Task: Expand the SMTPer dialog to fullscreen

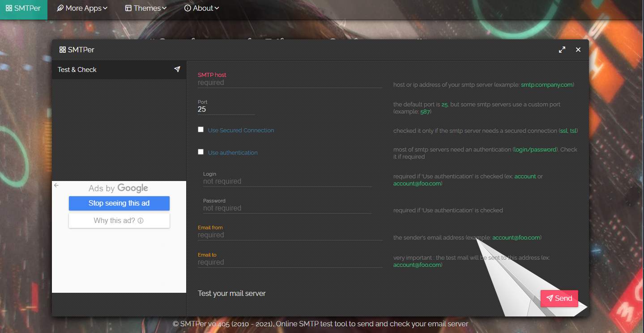Action: click(x=562, y=50)
